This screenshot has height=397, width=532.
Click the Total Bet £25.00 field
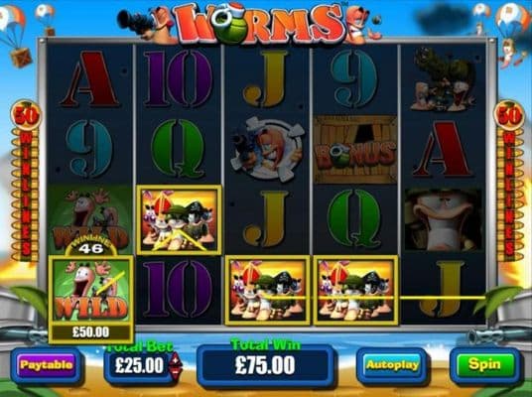point(139,366)
